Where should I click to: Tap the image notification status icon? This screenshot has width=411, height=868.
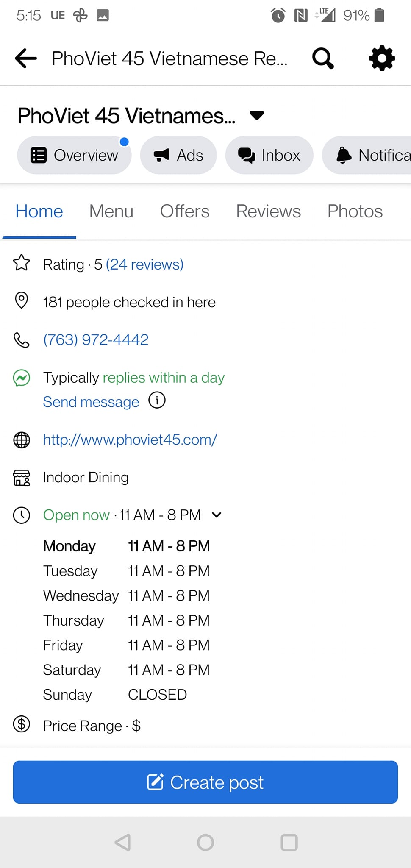[x=103, y=16]
